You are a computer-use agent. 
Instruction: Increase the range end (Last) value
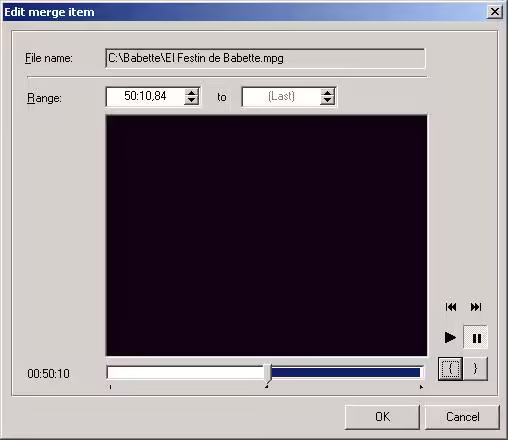coord(328,93)
